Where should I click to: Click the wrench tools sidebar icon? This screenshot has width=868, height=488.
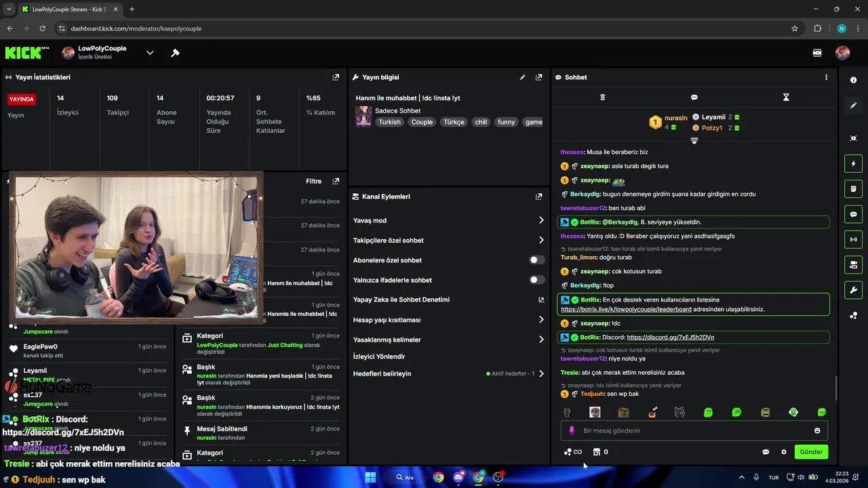[853, 290]
